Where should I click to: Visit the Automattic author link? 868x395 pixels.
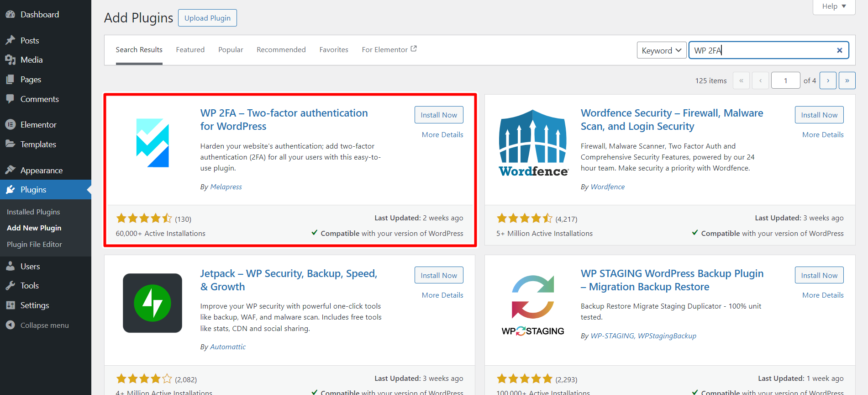[228, 347]
